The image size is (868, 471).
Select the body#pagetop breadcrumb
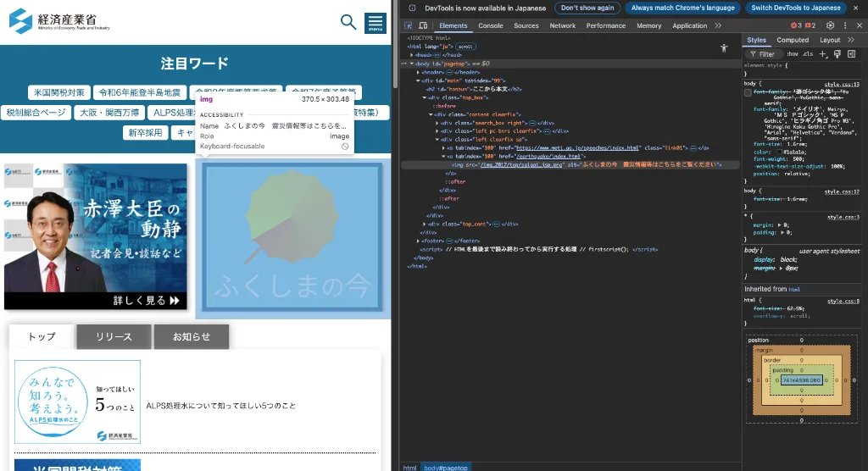(445, 468)
